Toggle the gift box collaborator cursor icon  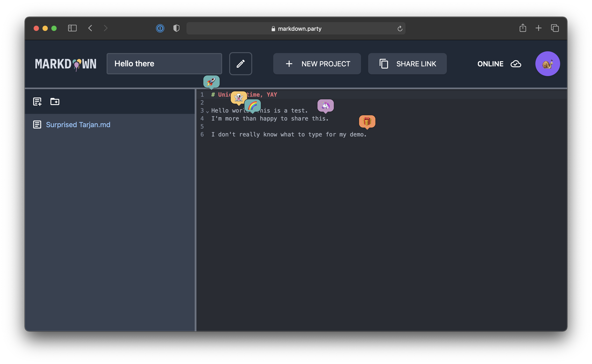click(367, 121)
